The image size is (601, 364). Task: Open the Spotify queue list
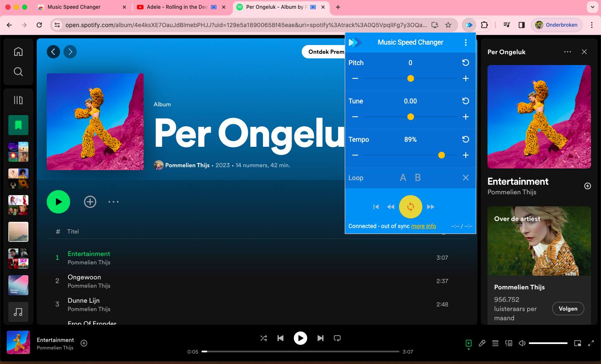(495, 343)
